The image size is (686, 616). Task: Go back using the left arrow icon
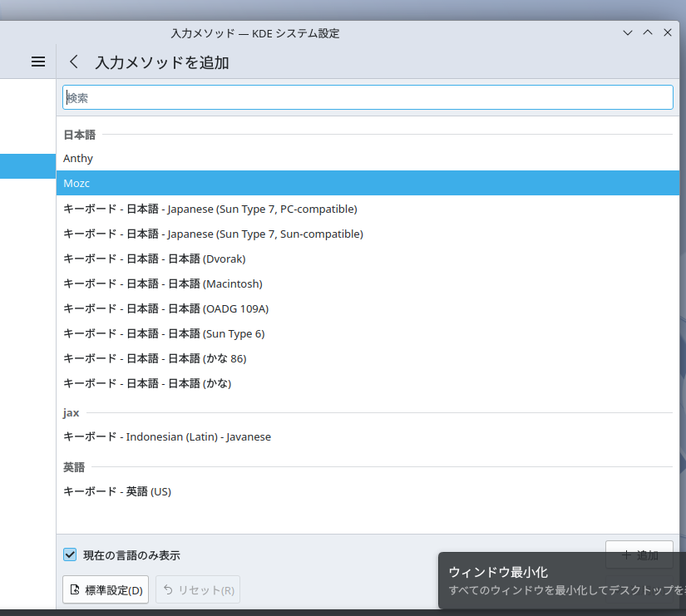[74, 62]
